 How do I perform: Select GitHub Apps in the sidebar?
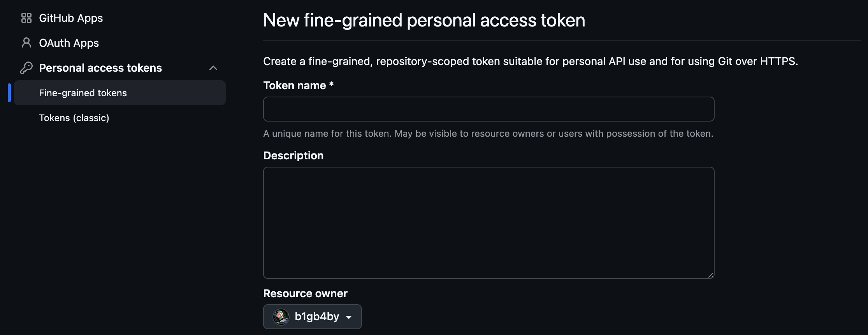pyautogui.click(x=70, y=18)
